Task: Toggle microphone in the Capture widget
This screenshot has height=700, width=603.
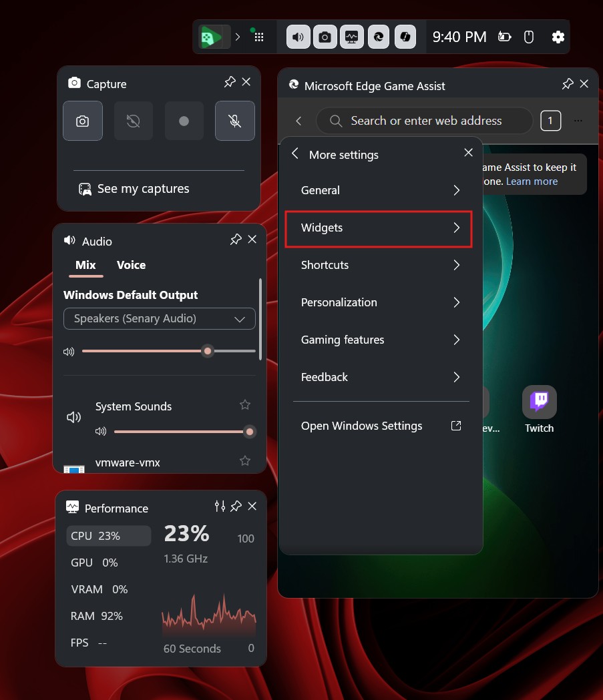Action: 234,121
